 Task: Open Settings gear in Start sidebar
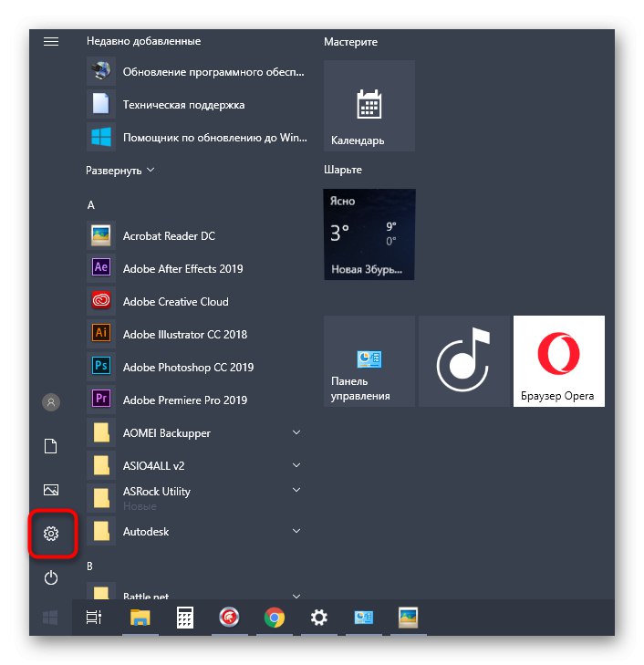point(51,534)
